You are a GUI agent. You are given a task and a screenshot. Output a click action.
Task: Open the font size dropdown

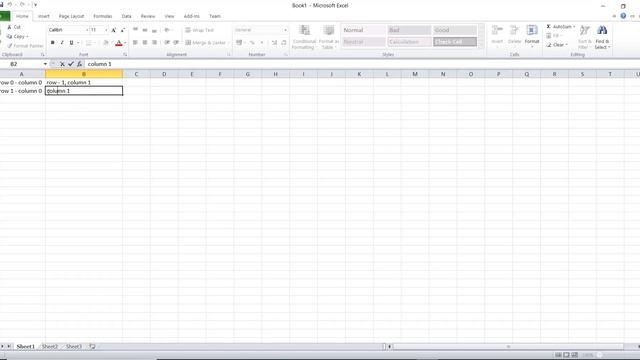pyautogui.click(x=106, y=30)
